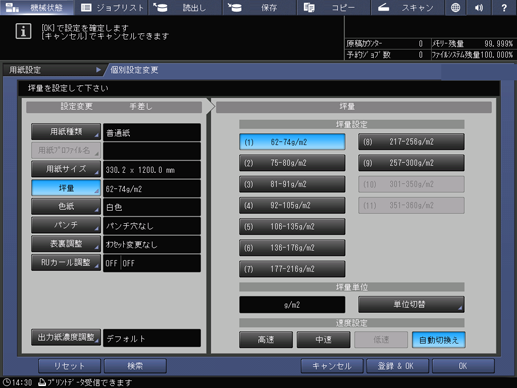Open the 表裏調整 setting
Viewport: 517px width, 388px height.
point(66,244)
